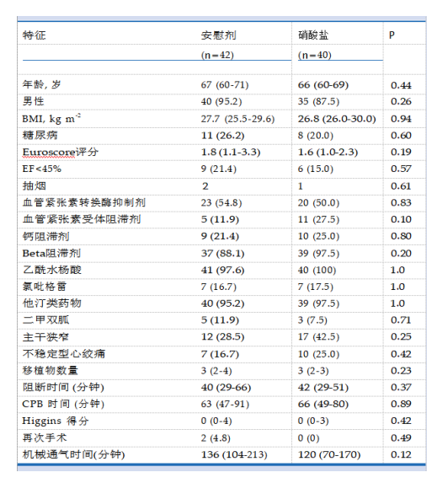This screenshot has height=483, width=448.
Task: Select the 年龄, 岁 row label
Action: (x=41, y=84)
